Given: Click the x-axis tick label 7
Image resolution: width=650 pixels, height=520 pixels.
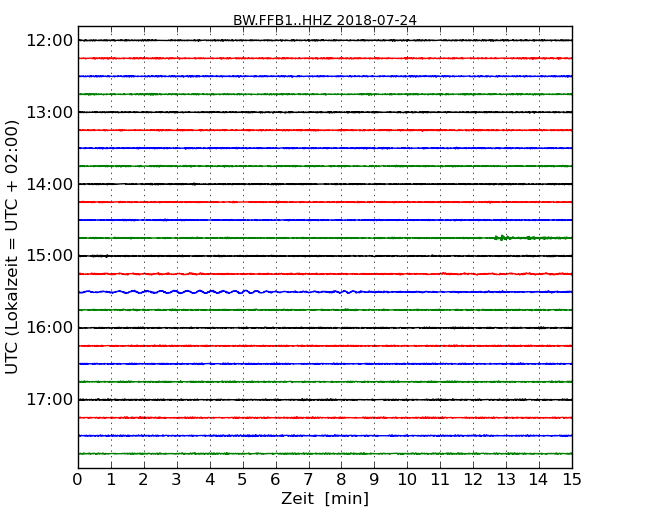Looking at the screenshot, I should coord(308,480).
